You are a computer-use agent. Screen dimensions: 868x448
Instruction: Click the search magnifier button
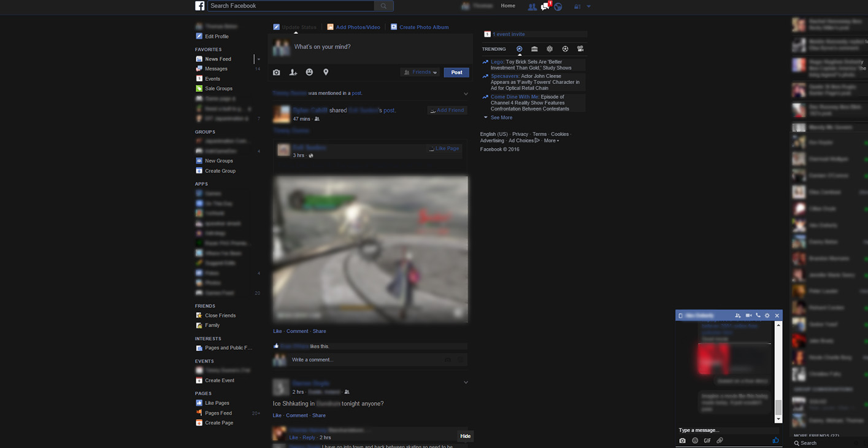(383, 6)
